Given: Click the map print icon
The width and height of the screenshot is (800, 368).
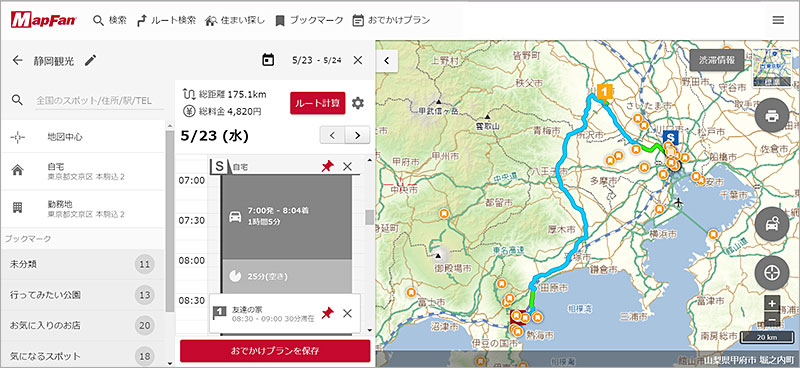Looking at the screenshot, I should (771, 115).
